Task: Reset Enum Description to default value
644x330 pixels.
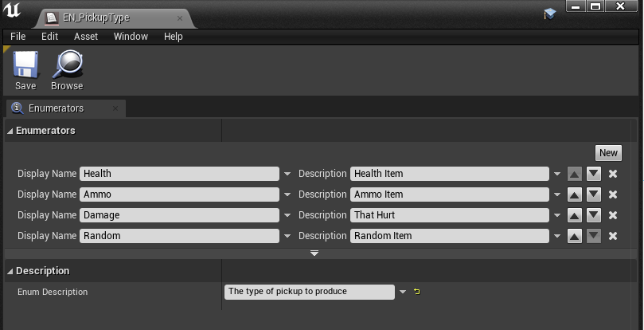Action: (x=416, y=292)
